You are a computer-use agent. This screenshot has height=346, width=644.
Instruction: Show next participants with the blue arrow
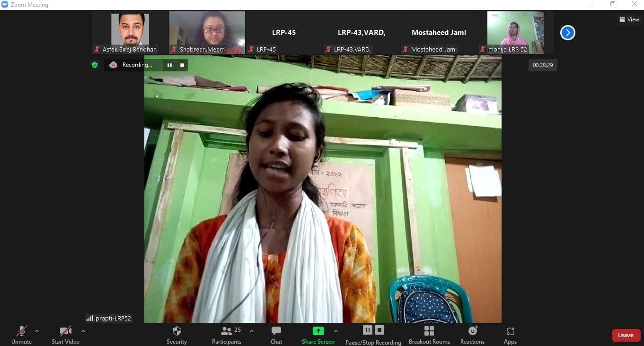click(x=567, y=33)
